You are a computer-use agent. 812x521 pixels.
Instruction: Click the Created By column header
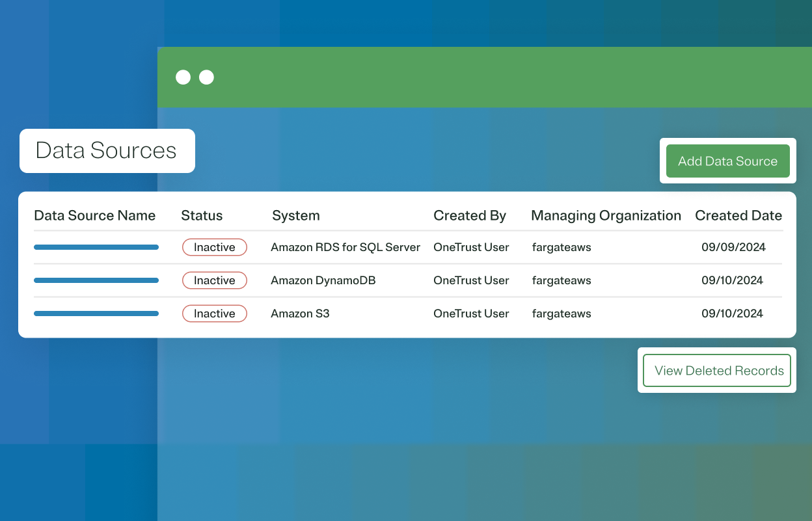point(470,215)
